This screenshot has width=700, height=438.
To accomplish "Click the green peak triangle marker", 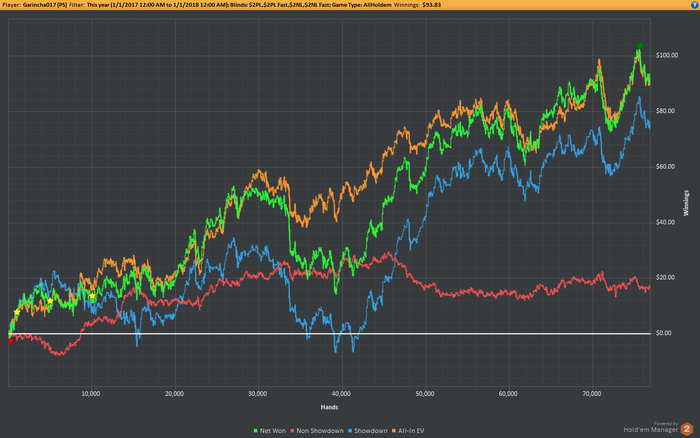I will click(640, 46).
